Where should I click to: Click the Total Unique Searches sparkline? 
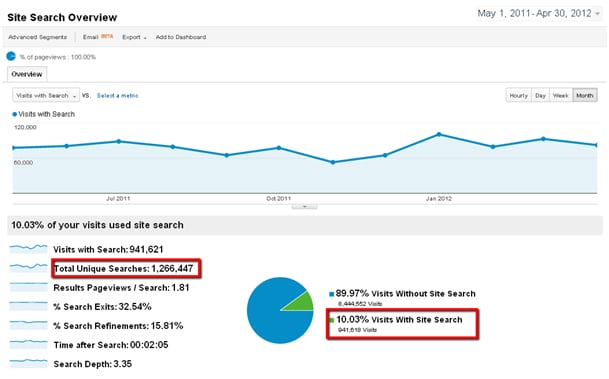click(29, 268)
